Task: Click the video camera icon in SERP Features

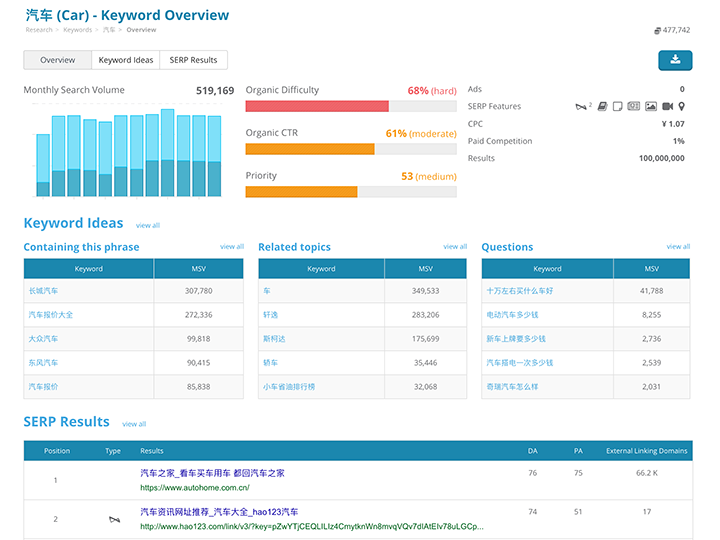Action: pyautogui.click(x=667, y=106)
